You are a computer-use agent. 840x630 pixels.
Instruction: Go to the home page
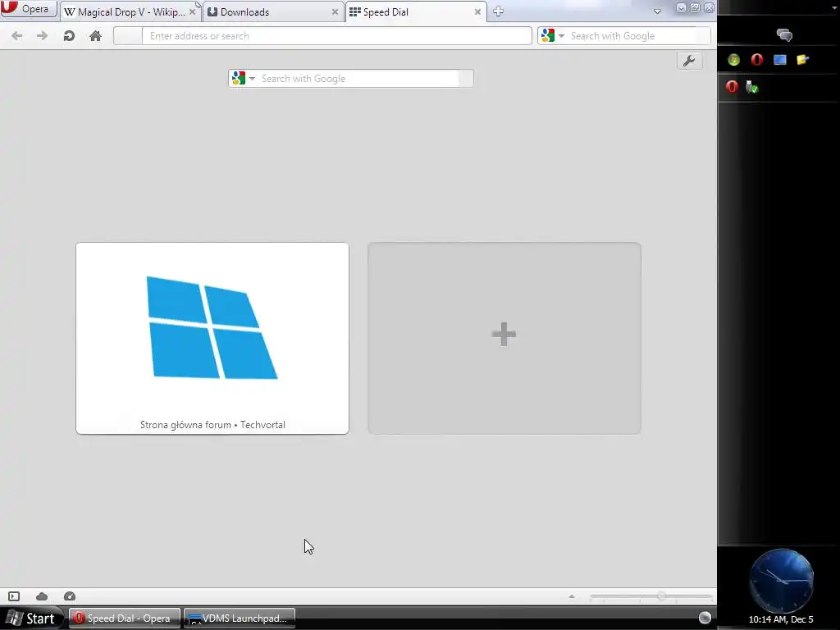95,36
